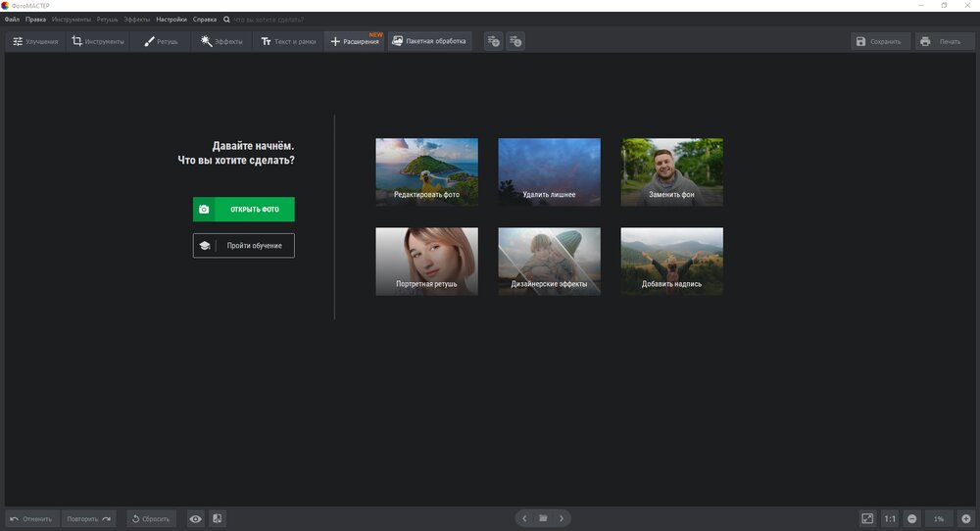
Task: Set zoom to 1:1 scale
Action: coord(890,518)
